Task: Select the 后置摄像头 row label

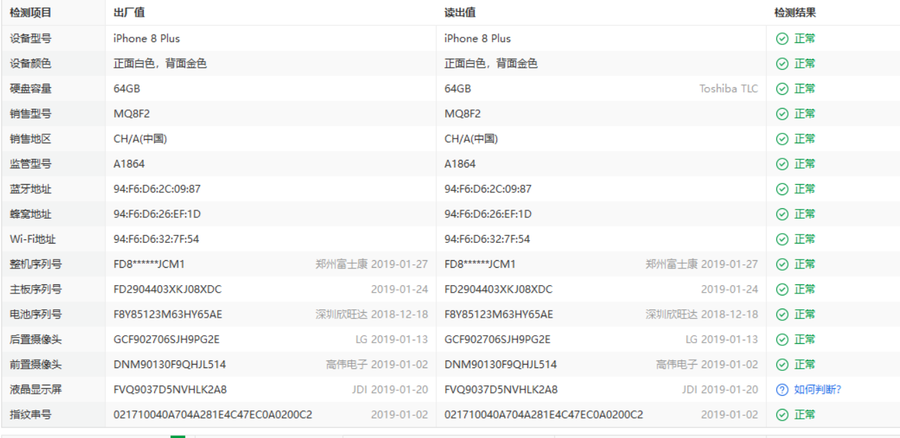Action: [x=36, y=339]
